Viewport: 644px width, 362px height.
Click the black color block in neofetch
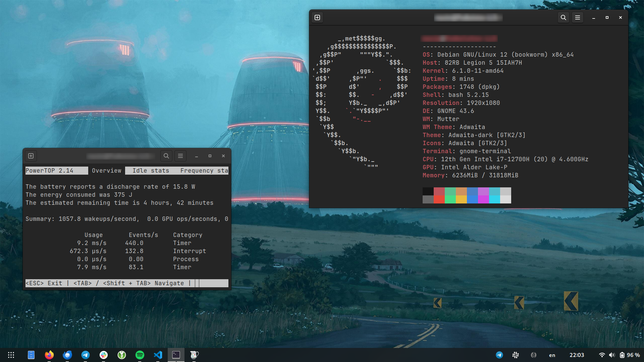(x=428, y=191)
